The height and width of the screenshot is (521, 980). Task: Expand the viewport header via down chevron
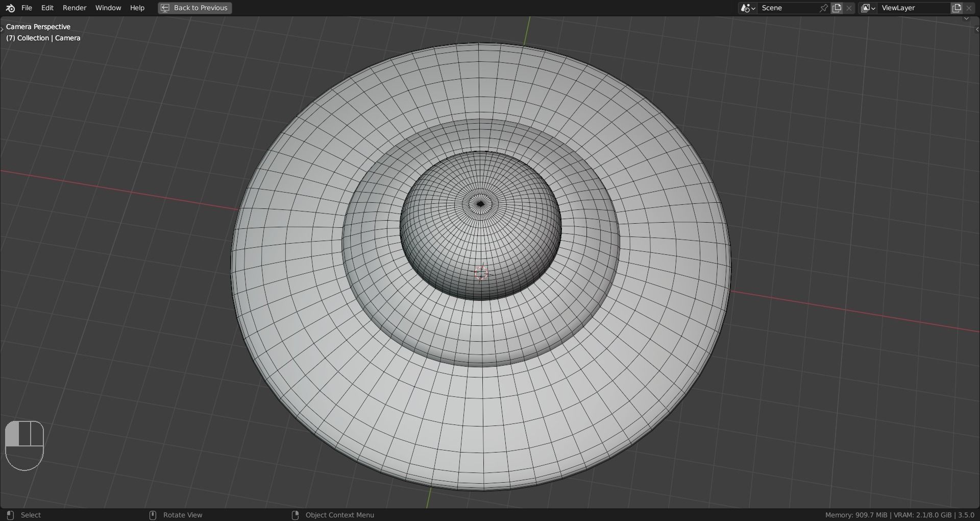click(x=966, y=19)
